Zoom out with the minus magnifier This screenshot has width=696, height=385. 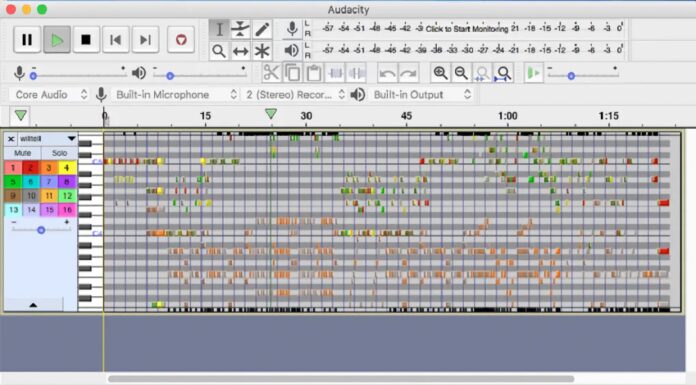tap(462, 73)
